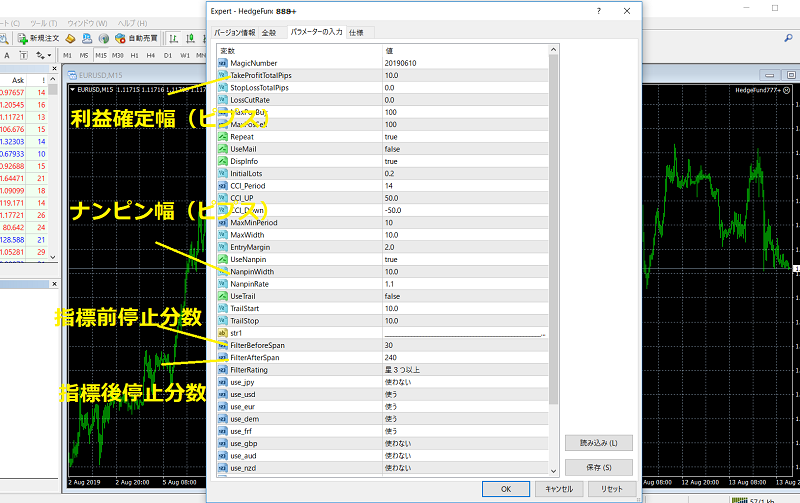Switch to the バージョン情報 tab
Screen dimensions: 800x503
click(235, 33)
